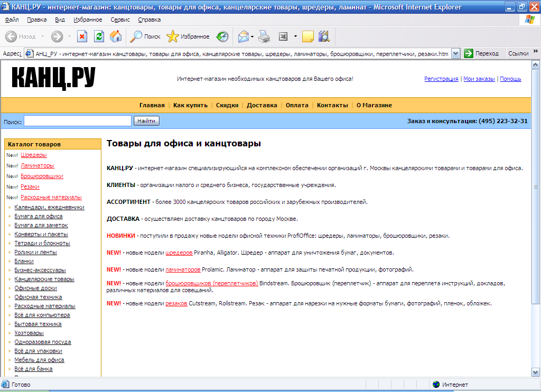Expand the address bar dropdown
The width and height of the screenshot is (541, 392).
click(456, 53)
